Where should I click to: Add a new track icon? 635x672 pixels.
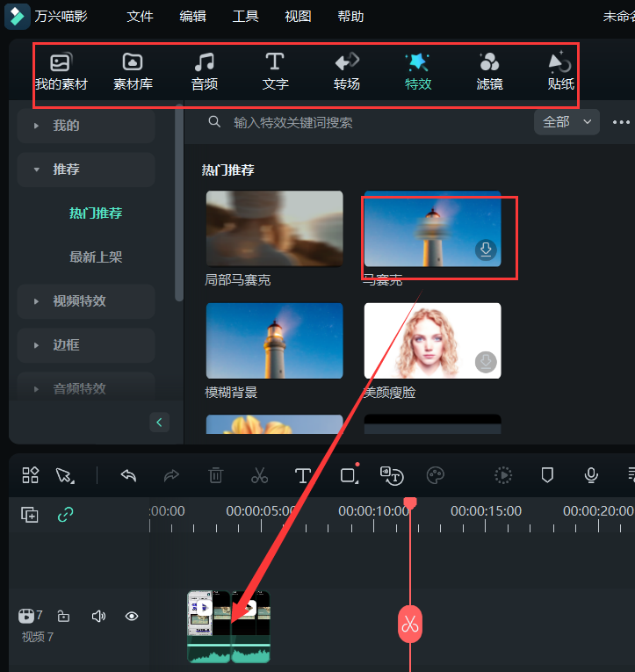(30, 514)
